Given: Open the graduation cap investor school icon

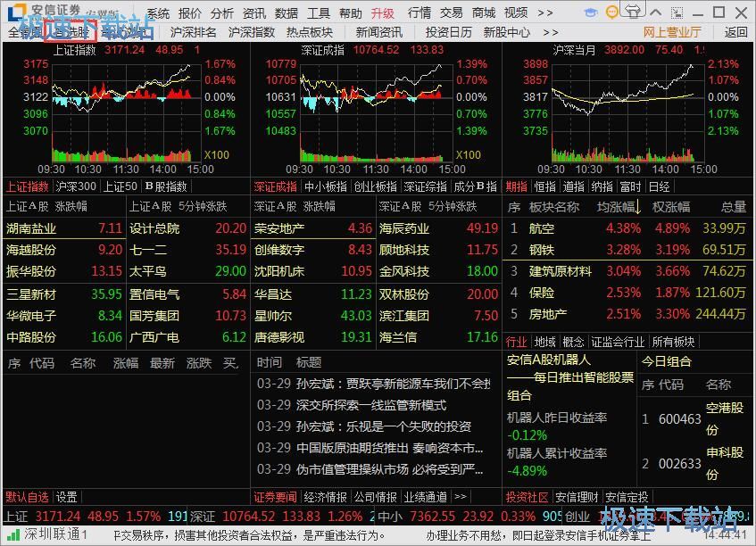Looking at the screenshot, I should tap(590, 12).
